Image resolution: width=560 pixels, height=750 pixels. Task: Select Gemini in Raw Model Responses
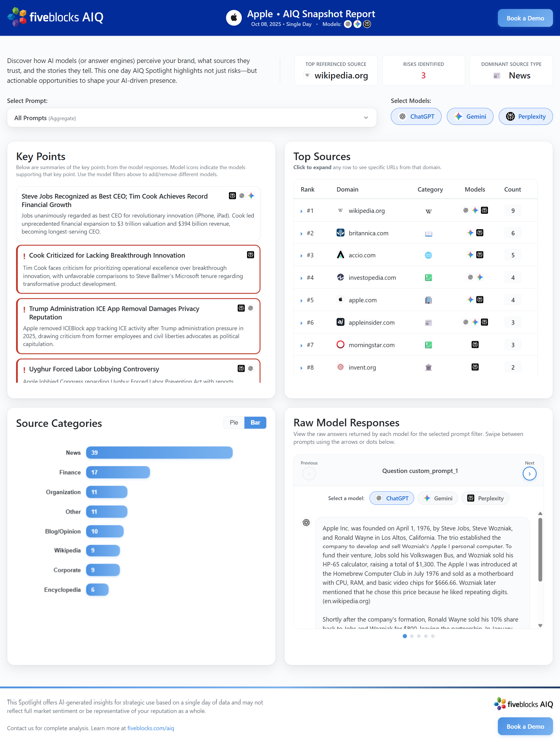(437, 498)
